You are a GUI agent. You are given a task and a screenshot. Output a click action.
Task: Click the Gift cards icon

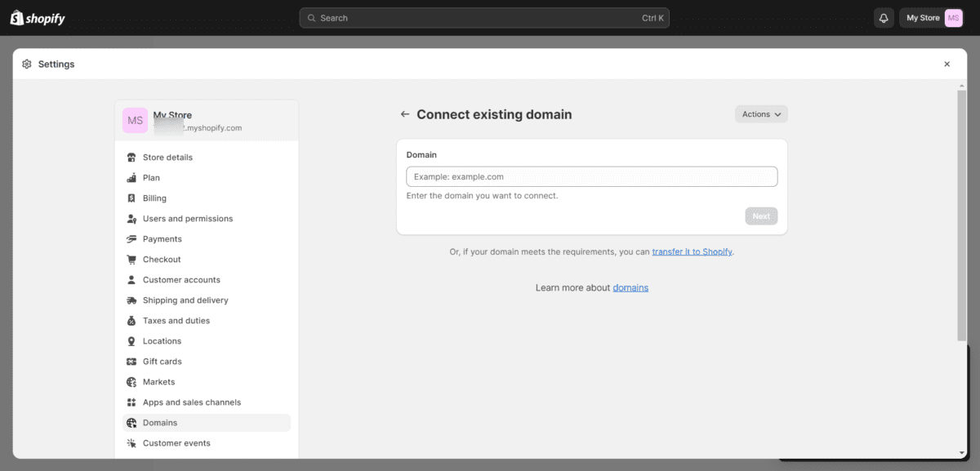(131, 361)
